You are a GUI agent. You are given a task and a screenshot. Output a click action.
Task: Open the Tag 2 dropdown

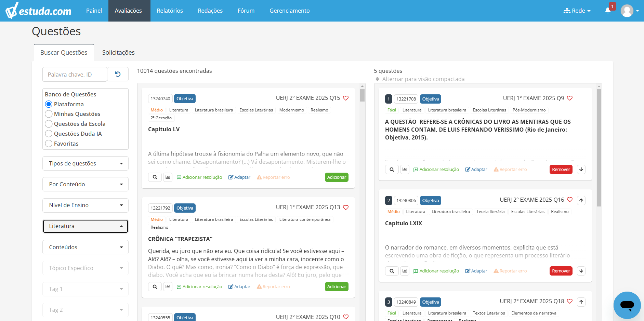[86, 310]
